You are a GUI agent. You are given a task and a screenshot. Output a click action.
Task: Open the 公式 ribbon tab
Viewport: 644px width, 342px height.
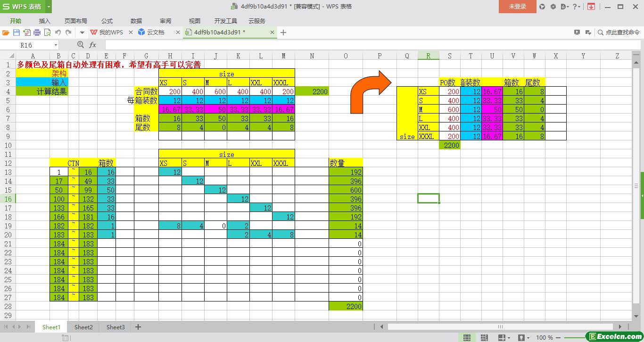click(x=107, y=21)
